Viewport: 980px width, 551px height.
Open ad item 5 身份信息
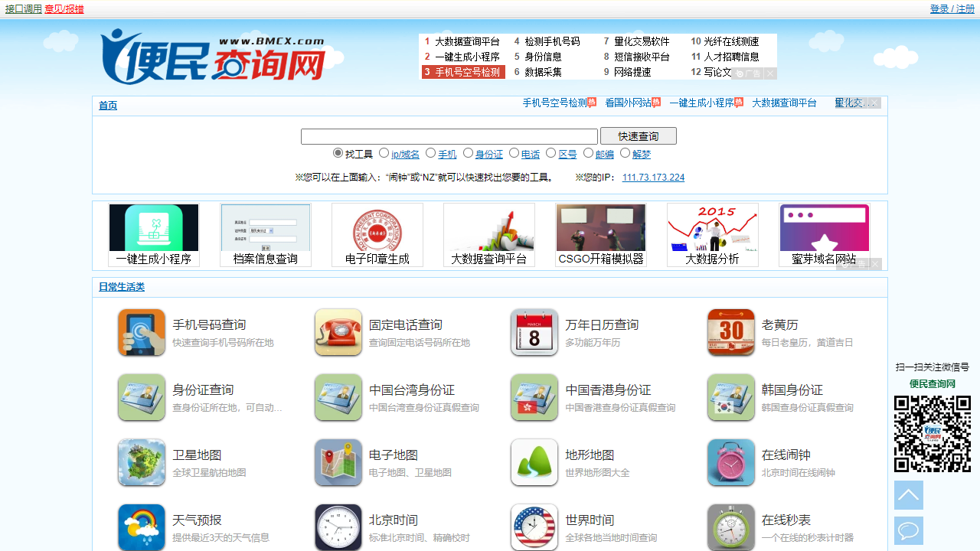click(537, 57)
